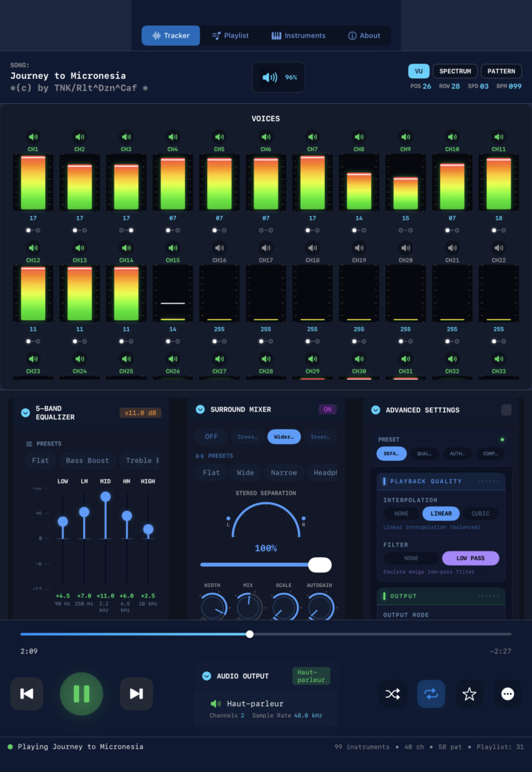Screen dimensions: 532x772
Task: Open the more options ellipsis button
Action: [x=507, y=694]
